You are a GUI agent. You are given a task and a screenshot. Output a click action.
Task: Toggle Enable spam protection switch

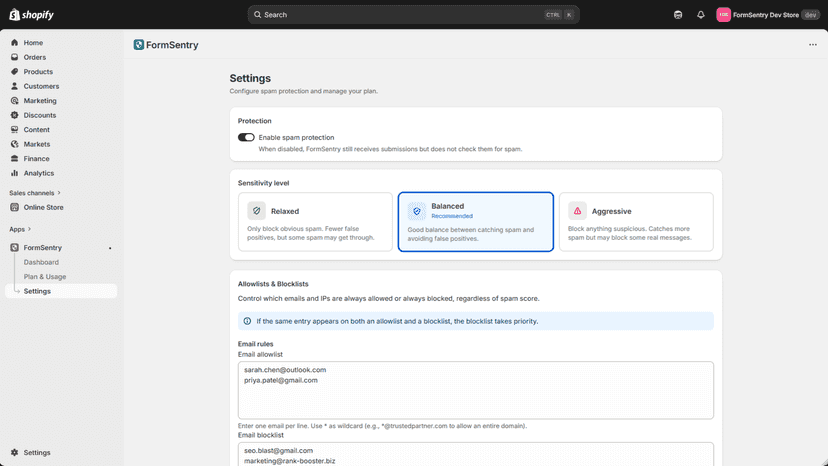coord(246,137)
